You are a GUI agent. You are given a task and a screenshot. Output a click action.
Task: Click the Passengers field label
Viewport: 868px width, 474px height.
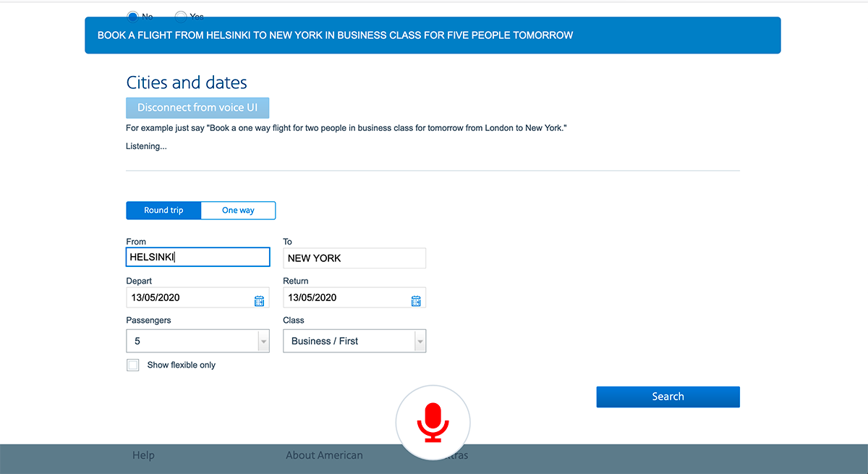148,320
